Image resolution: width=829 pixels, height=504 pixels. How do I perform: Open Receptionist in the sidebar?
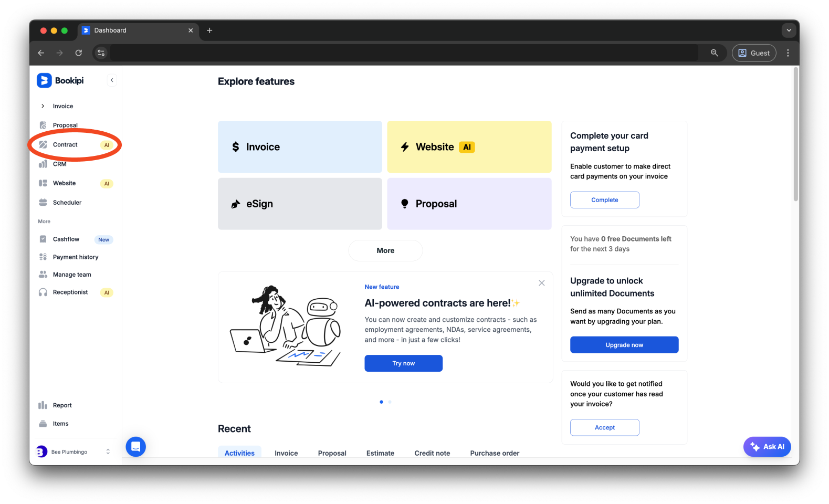76,292
